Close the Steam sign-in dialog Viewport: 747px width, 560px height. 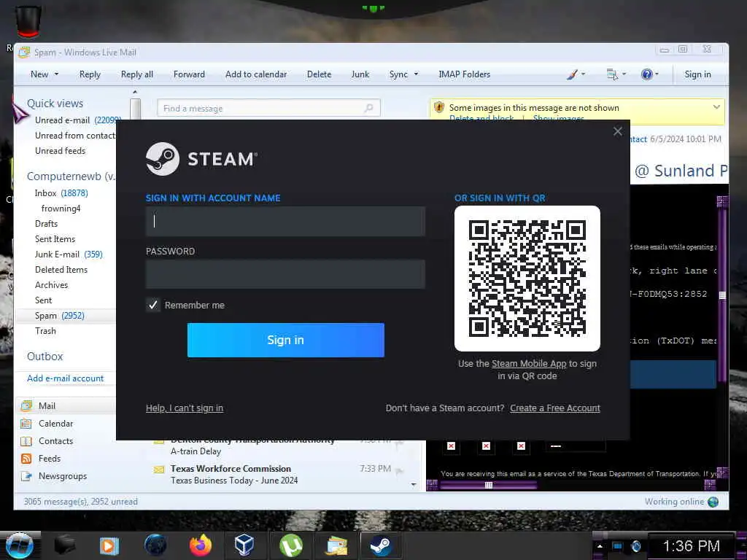tap(618, 131)
